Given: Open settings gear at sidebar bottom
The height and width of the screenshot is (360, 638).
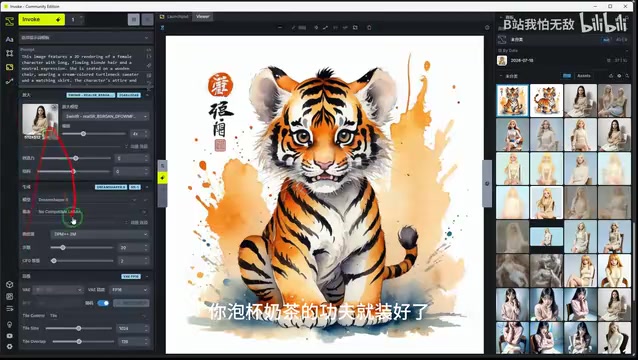Looking at the screenshot, I should coord(9,347).
